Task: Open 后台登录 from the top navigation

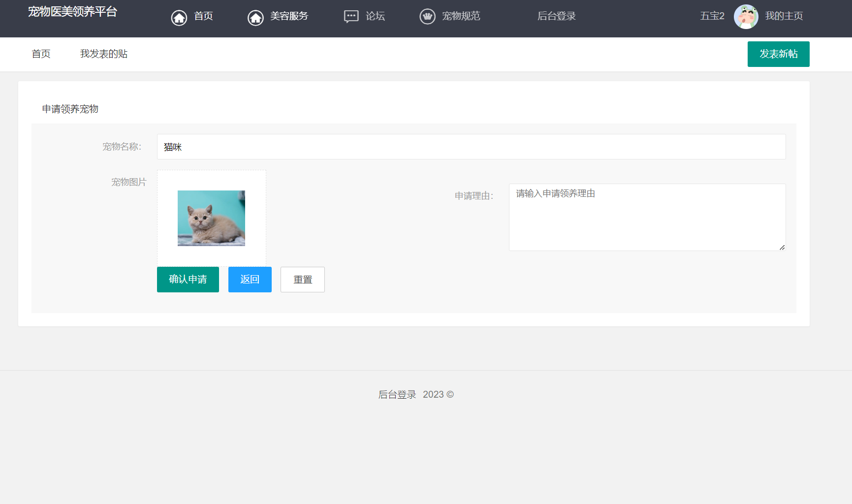Action: pyautogui.click(x=556, y=16)
